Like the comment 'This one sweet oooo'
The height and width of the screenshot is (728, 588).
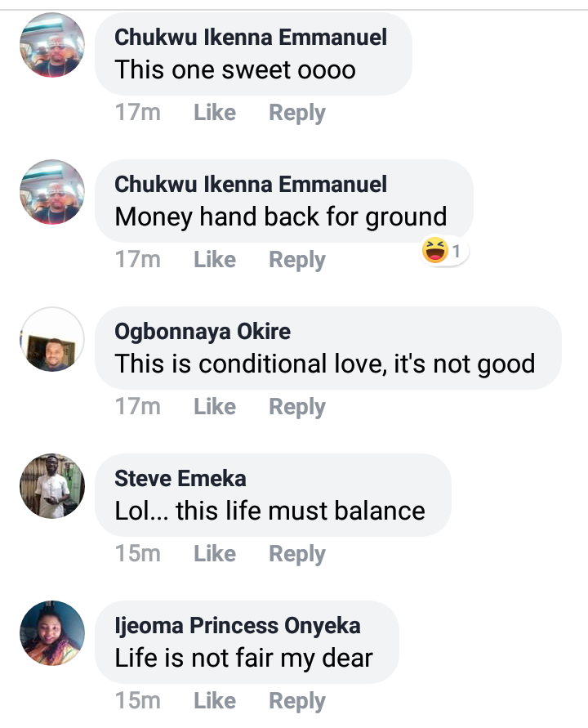(x=215, y=113)
